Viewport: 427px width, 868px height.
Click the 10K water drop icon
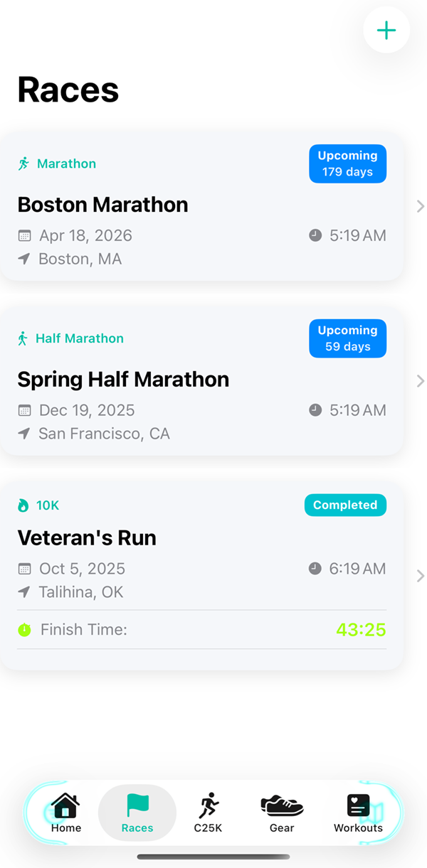(x=23, y=505)
